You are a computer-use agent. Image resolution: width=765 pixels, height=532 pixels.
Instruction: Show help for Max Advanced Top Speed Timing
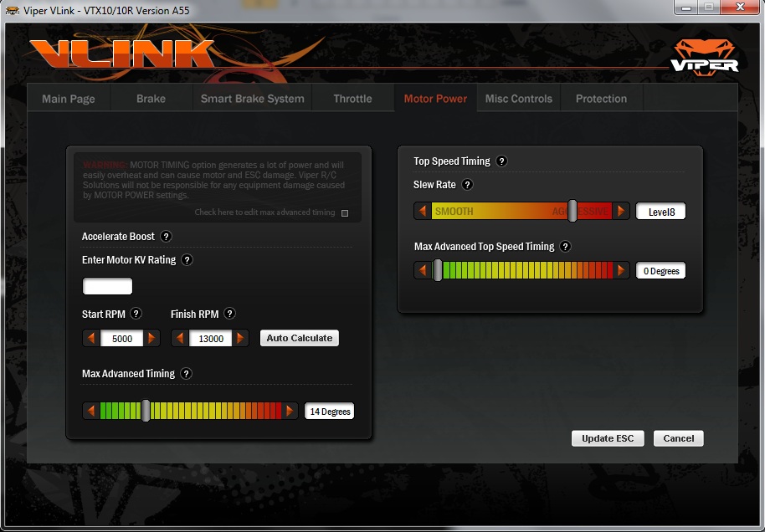click(566, 246)
